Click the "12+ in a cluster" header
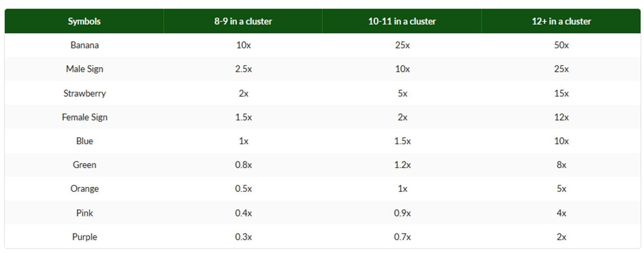The height and width of the screenshot is (253, 644). [561, 21]
